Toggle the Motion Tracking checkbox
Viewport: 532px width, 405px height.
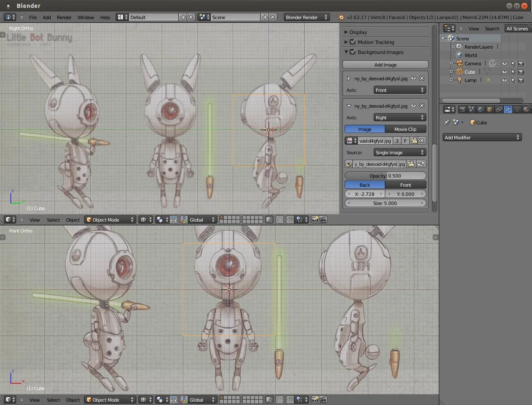(x=352, y=42)
